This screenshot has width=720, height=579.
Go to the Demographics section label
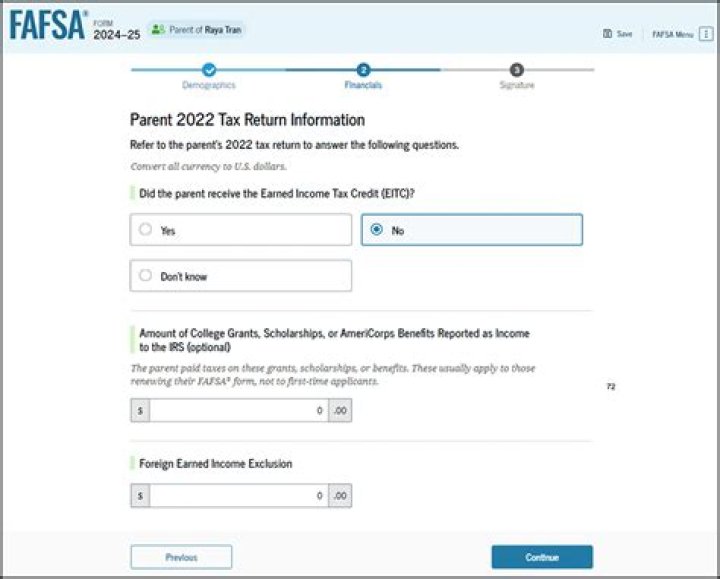pyautogui.click(x=208, y=86)
